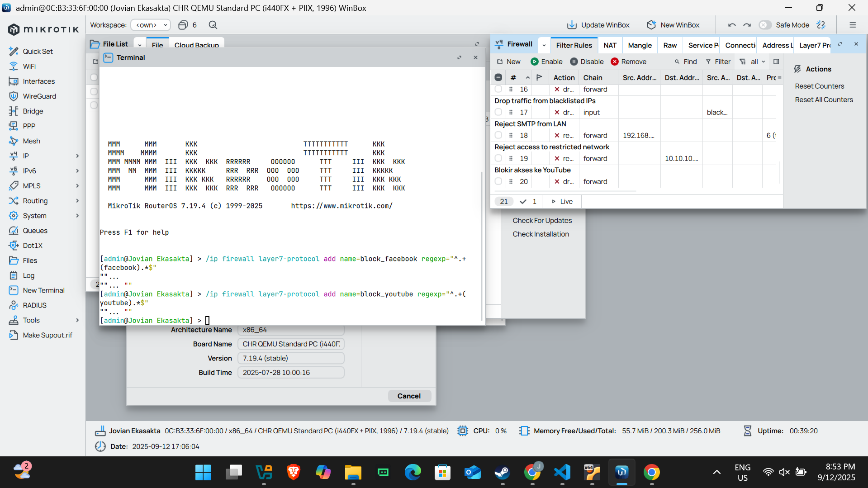The width and height of the screenshot is (868, 488).
Task: Click Reset All Counters action
Action: click(x=824, y=99)
